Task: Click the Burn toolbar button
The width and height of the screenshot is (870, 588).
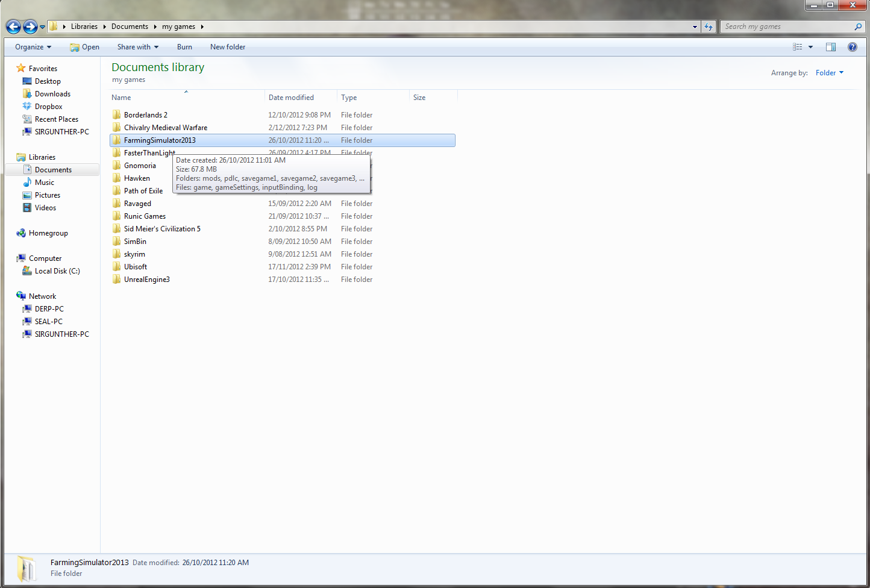Action: point(184,47)
